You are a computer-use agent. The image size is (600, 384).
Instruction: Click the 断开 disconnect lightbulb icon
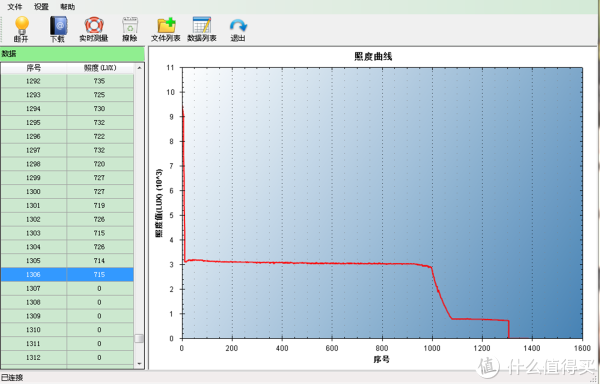tap(21, 26)
